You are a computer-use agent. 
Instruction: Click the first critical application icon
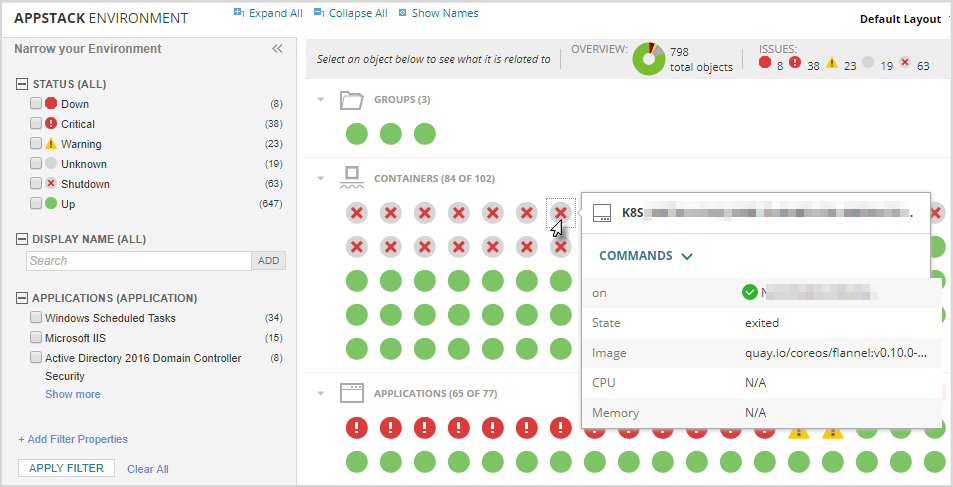[x=357, y=429]
